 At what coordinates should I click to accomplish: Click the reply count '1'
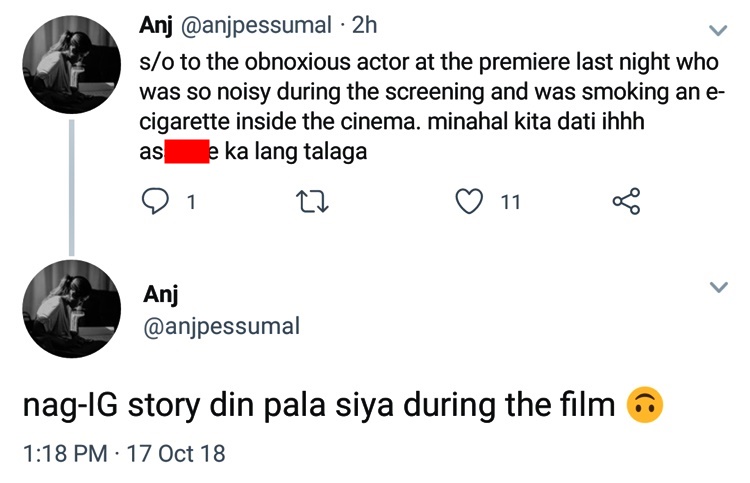(x=191, y=203)
